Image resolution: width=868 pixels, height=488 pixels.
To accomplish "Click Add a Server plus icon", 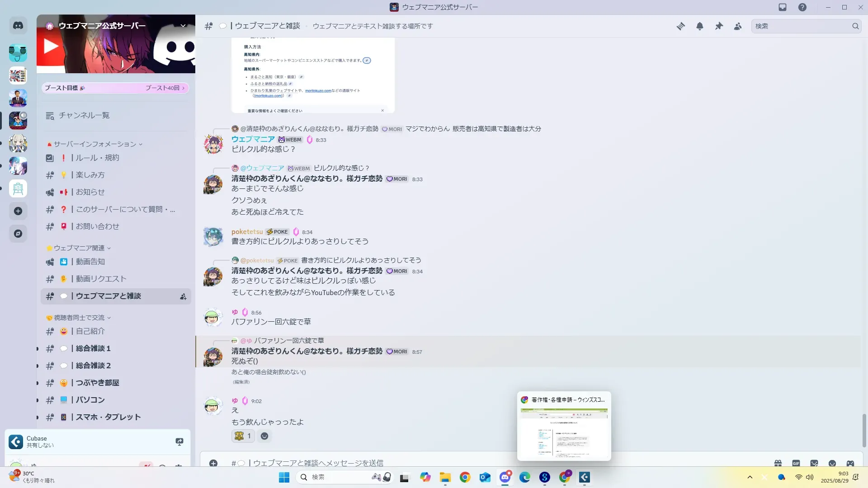I will tap(18, 211).
